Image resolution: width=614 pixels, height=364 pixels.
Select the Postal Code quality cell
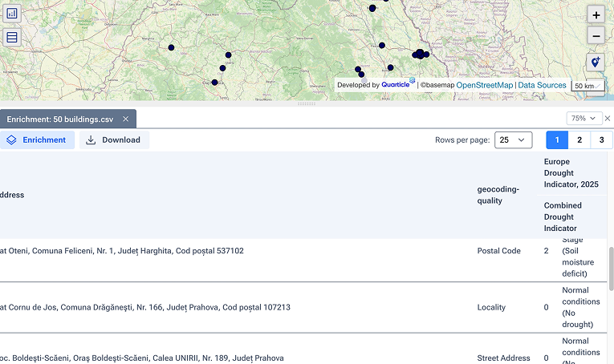(x=499, y=251)
